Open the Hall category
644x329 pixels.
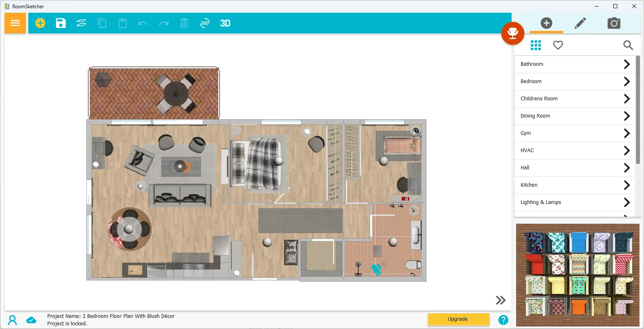(x=575, y=168)
